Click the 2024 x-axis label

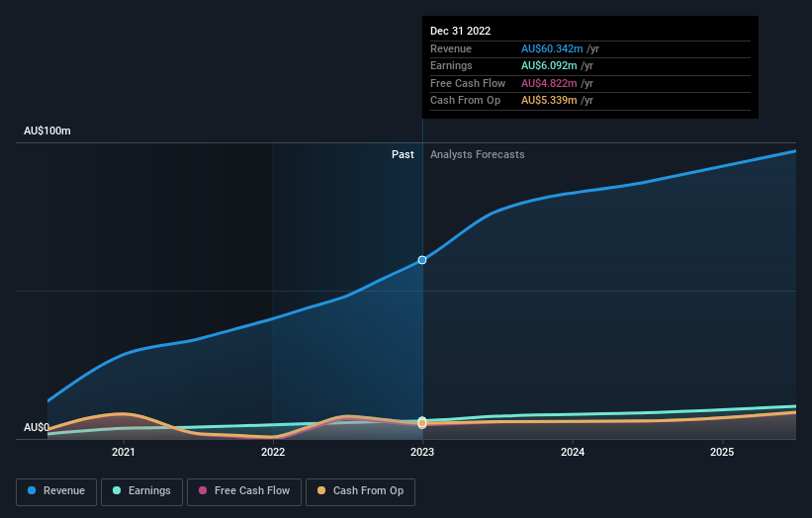tap(573, 452)
